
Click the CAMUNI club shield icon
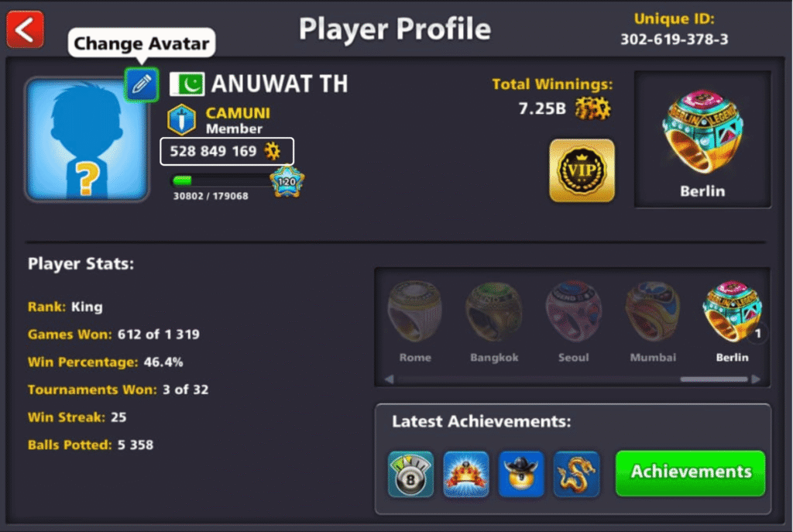[x=181, y=120]
